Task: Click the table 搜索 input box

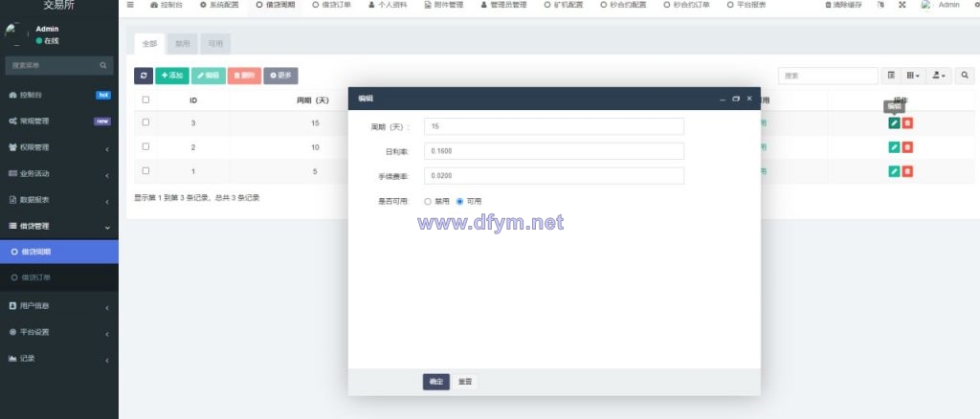Action: click(828, 76)
